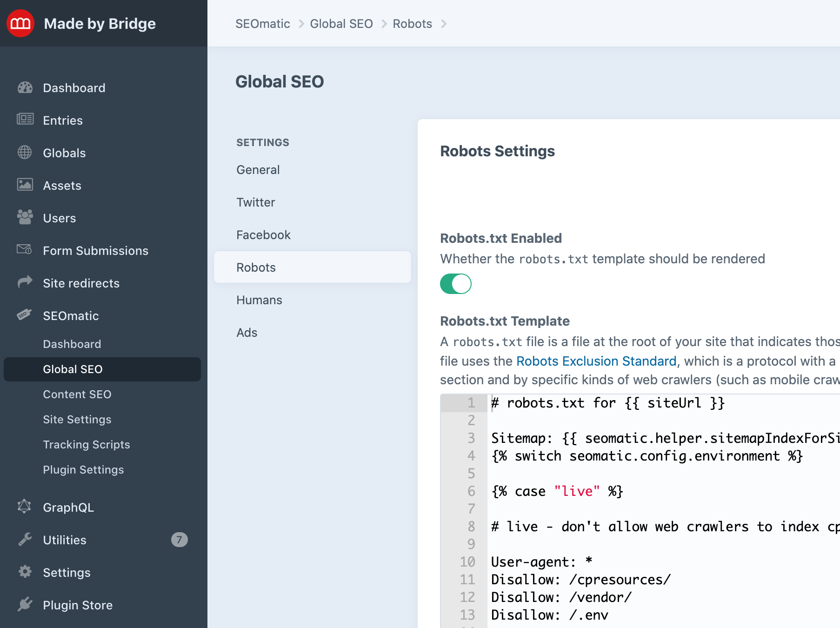
Task: Click the Utilities badge showing 7
Action: [180, 540]
